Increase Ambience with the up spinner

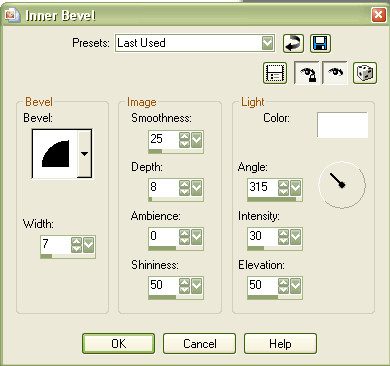coord(184,233)
